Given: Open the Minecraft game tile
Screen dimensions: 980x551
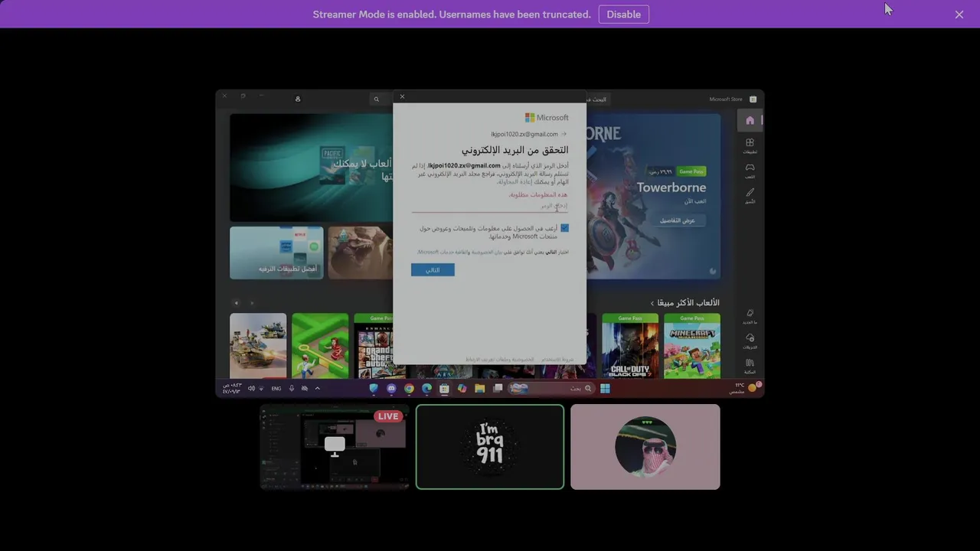Looking at the screenshot, I should 692,346.
